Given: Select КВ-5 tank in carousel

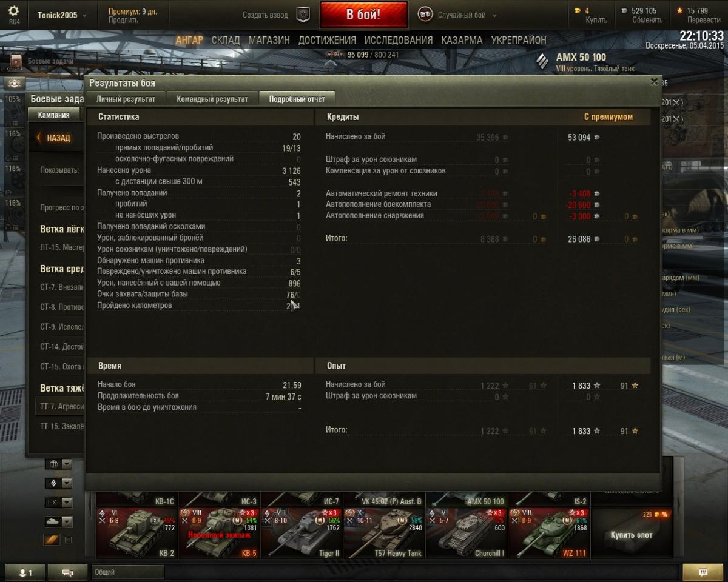Looking at the screenshot, I should (x=218, y=533).
